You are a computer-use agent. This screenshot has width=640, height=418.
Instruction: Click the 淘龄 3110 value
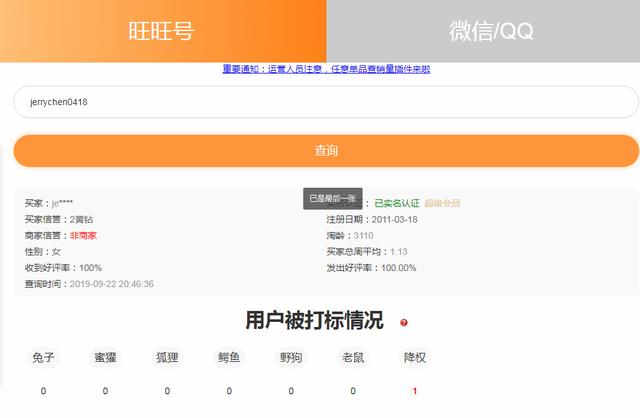(x=363, y=236)
